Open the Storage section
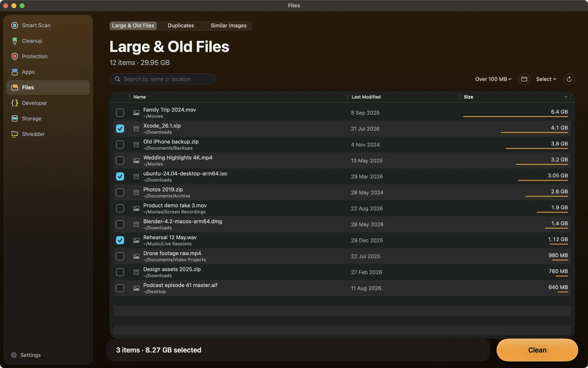 pos(48,118)
